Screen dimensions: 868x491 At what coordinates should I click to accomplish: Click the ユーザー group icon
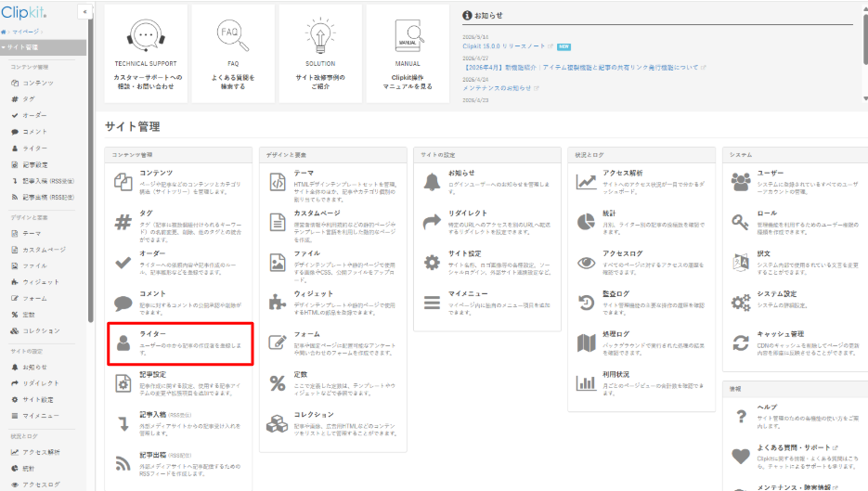[741, 182]
